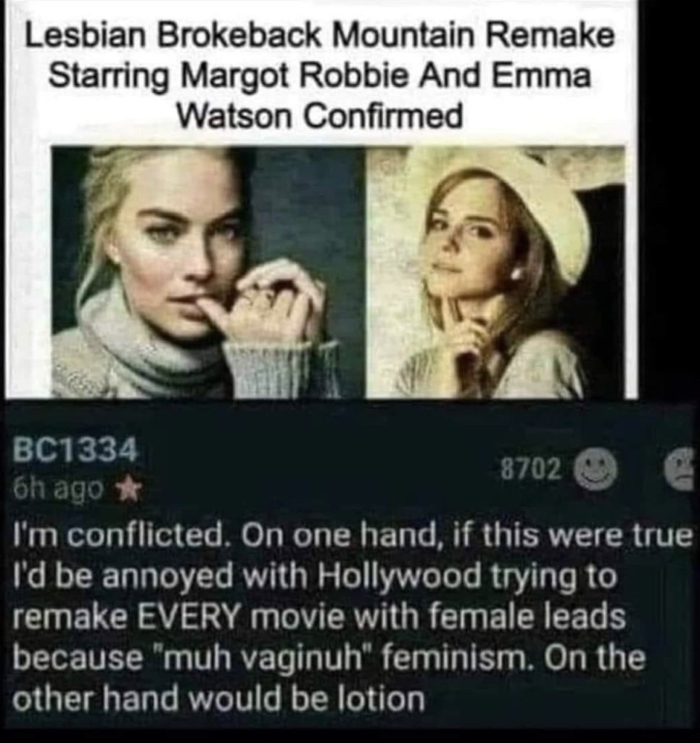Click the smiley face upvote icon
Screen dimensions: 700x743
tap(596, 469)
